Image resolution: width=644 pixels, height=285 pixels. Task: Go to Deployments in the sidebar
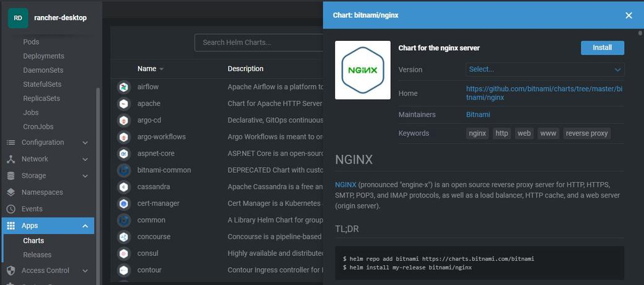tap(43, 56)
